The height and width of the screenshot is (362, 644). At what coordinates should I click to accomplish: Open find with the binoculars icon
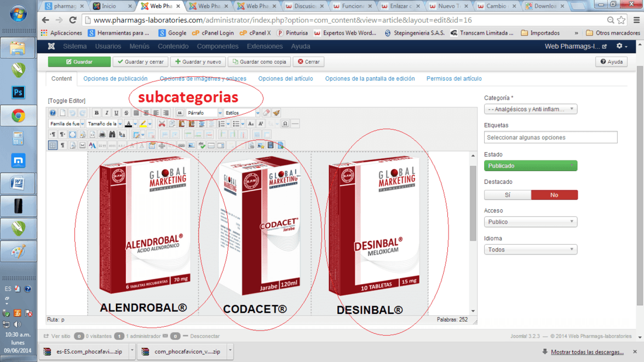coord(112,134)
